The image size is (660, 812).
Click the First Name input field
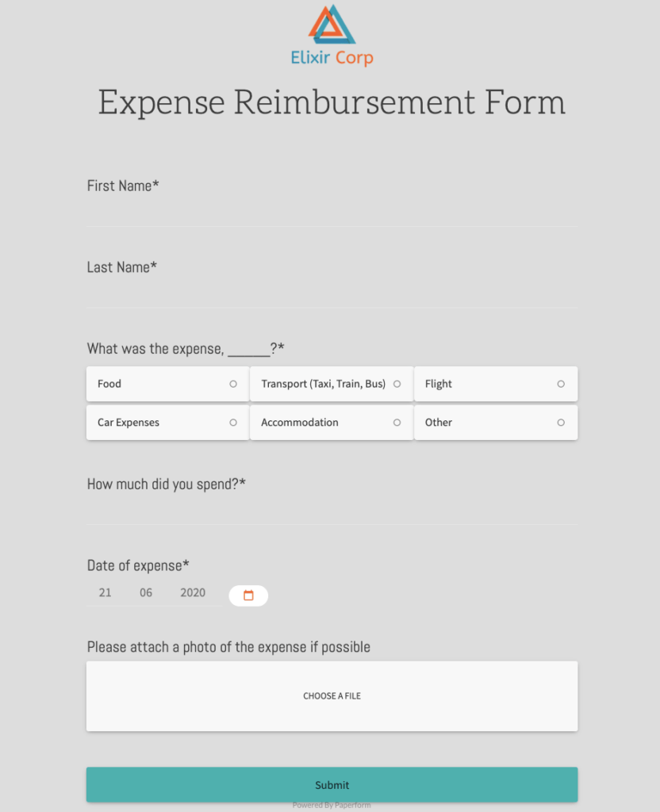[x=332, y=210]
